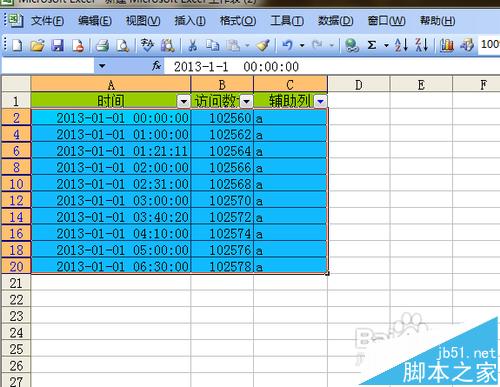The height and width of the screenshot is (387, 500).
Task: Cut selection with the scissors icon
Action: pos(192,45)
